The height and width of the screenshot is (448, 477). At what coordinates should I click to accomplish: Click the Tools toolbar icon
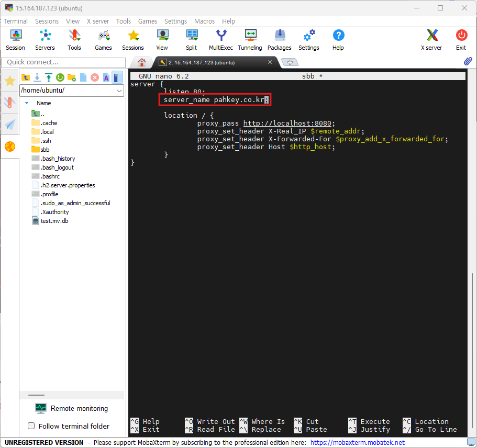coord(74,40)
